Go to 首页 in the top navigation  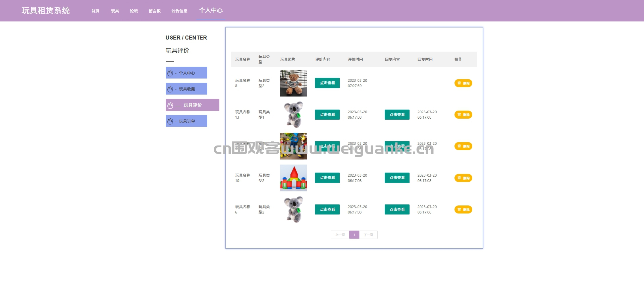(x=95, y=11)
